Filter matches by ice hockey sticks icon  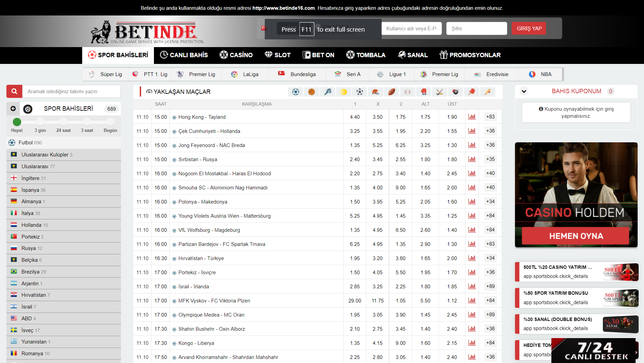point(440,92)
